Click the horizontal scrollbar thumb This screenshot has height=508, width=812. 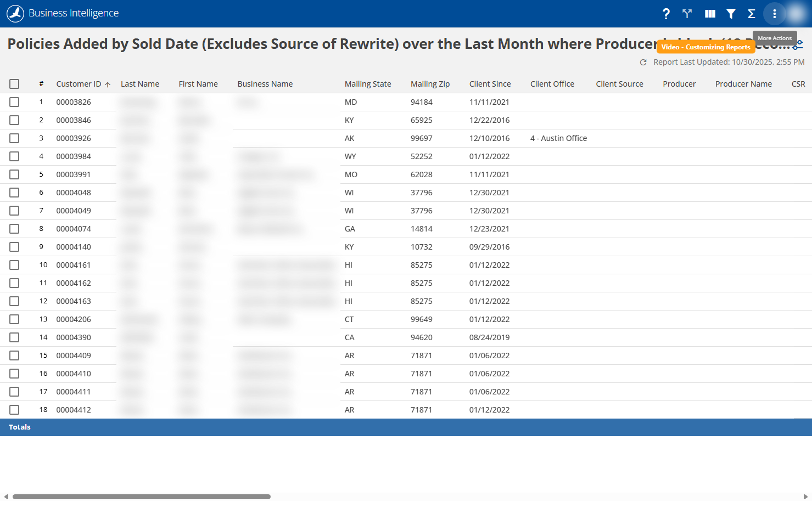click(x=142, y=497)
